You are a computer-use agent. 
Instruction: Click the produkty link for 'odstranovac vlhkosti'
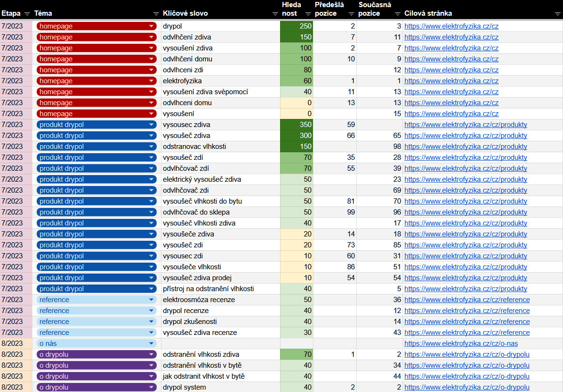(x=465, y=147)
